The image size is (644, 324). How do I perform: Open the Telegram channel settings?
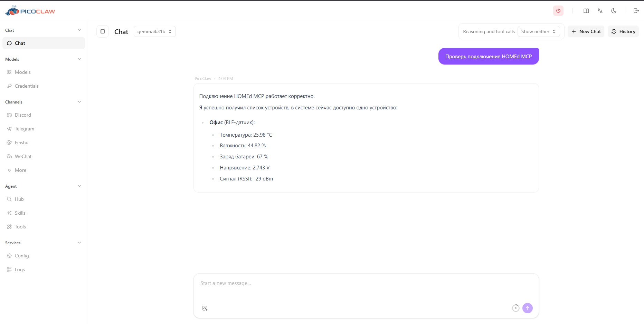44,129
